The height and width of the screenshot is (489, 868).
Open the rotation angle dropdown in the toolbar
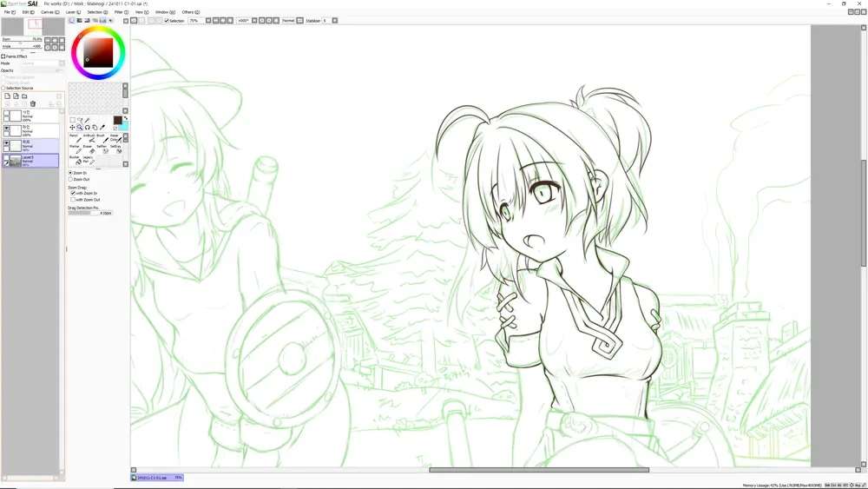point(254,21)
